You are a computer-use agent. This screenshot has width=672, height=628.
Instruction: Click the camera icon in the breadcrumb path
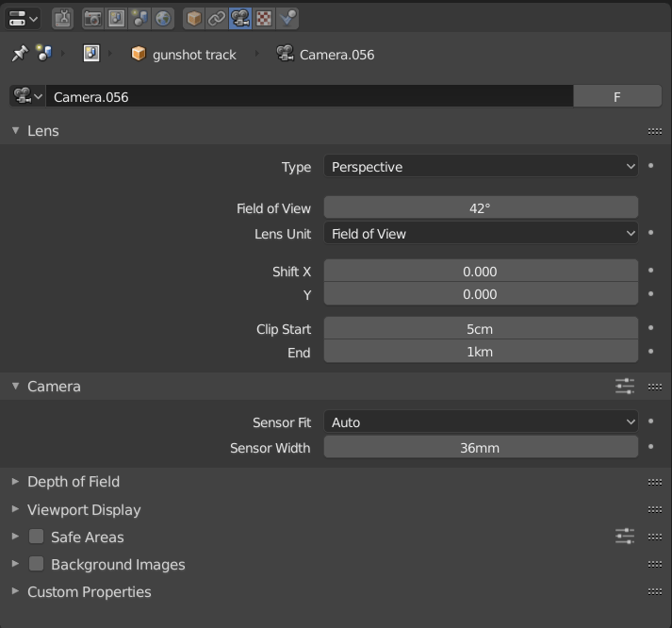[285, 54]
